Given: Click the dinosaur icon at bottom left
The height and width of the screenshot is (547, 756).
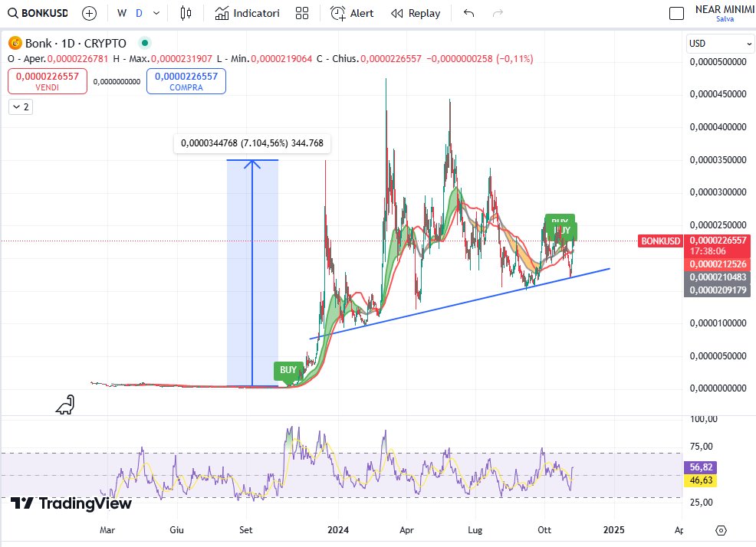Looking at the screenshot, I should pyautogui.click(x=65, y=405).
